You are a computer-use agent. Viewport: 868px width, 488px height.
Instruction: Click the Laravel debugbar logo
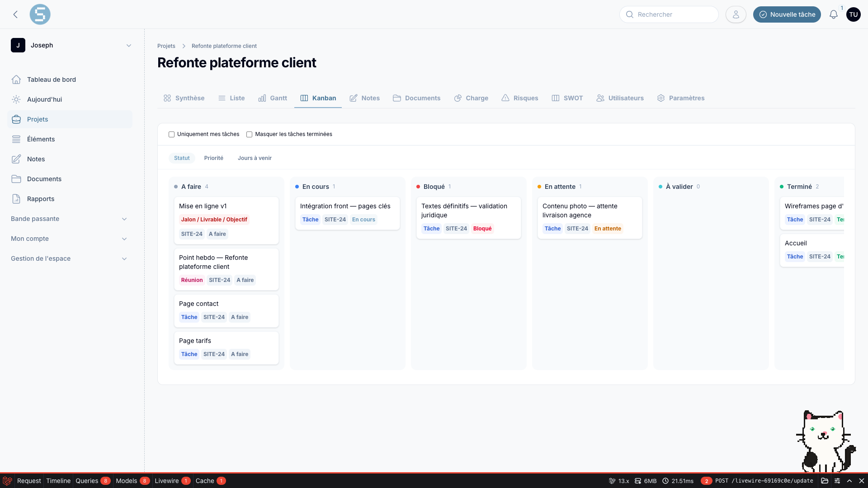click(7, 481)
